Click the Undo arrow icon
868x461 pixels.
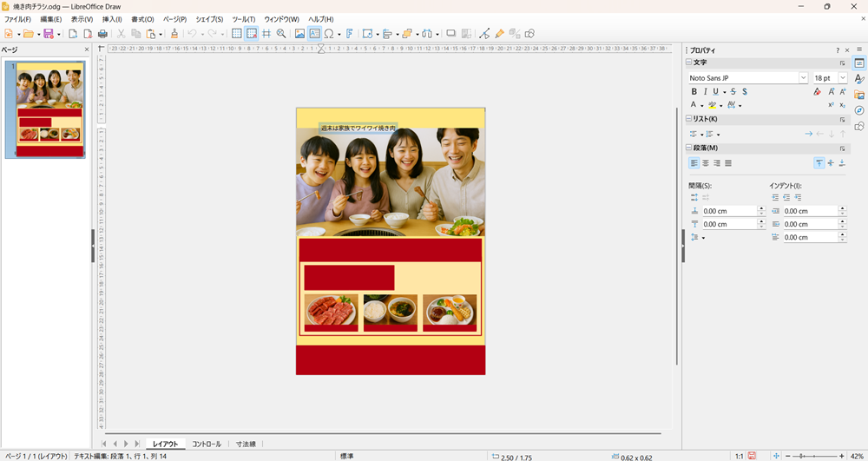click(192, 34)
